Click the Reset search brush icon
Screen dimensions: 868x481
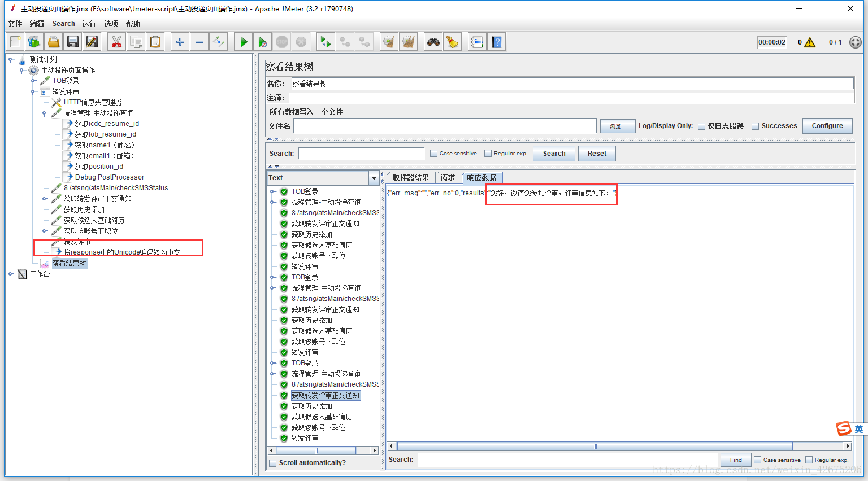pos(453,42)
